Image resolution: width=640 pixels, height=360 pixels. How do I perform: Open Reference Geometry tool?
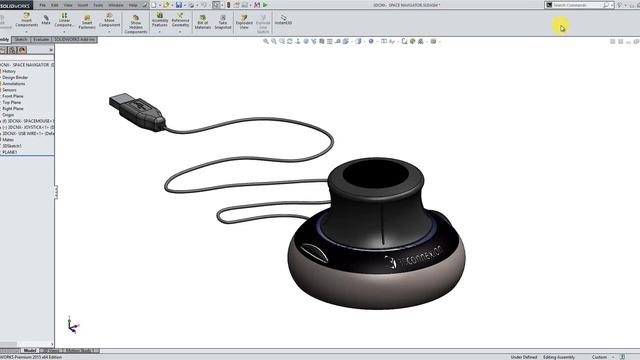point(180,20)
